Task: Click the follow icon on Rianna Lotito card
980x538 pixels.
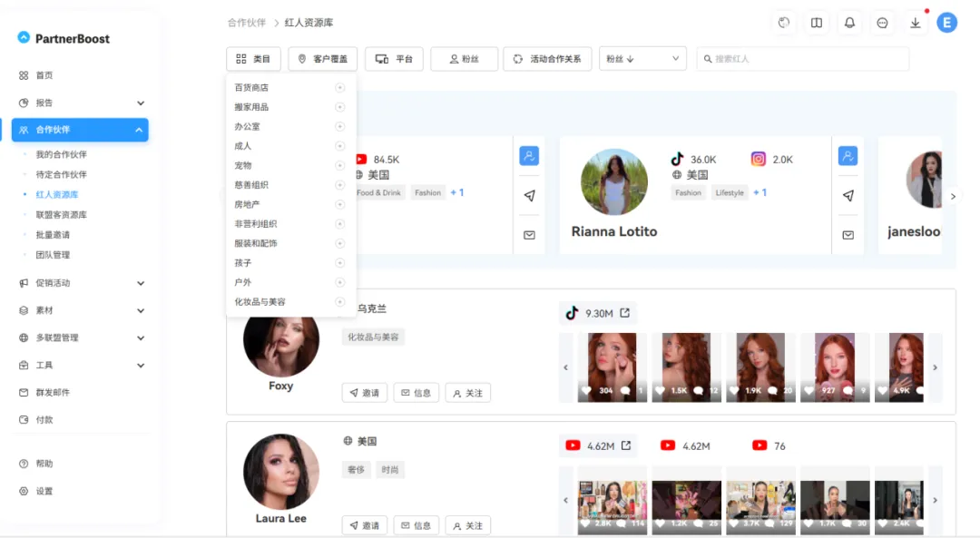Action: [x=848, y=155]
